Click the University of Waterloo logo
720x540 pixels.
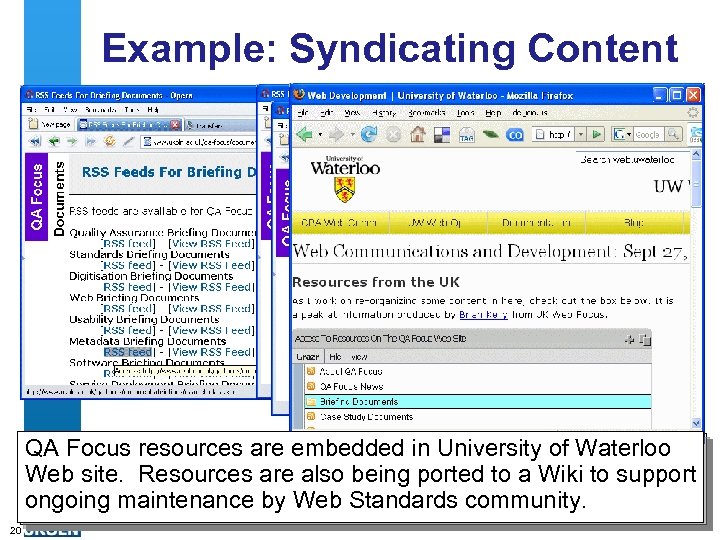[345, 179]
